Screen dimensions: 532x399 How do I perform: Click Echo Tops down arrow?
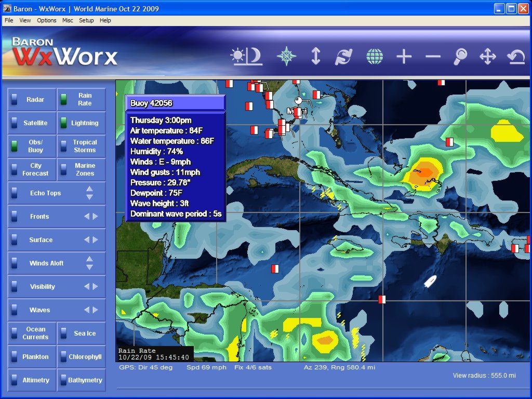click(89, 197)
